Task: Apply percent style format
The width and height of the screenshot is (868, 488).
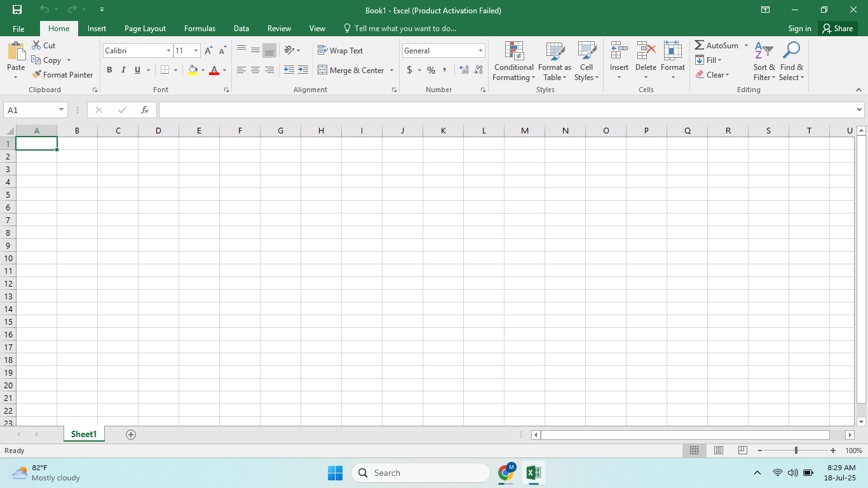Action: (x=431, y=70)
